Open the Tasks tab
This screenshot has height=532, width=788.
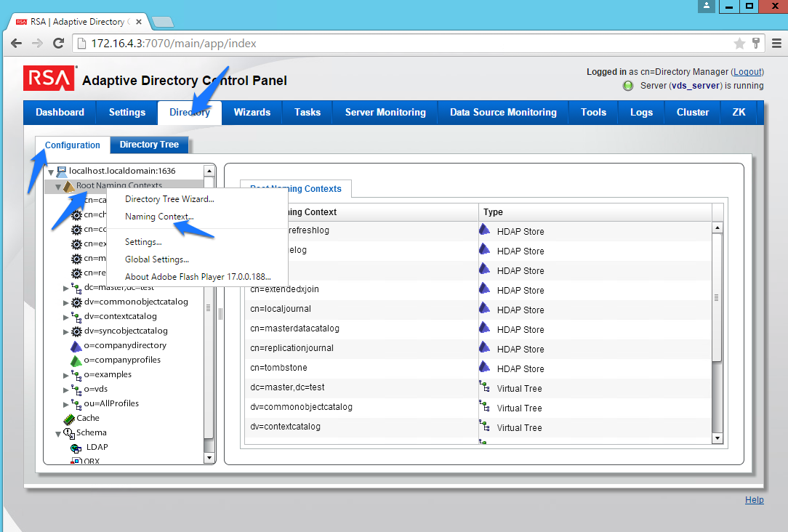tap(307, 113)
